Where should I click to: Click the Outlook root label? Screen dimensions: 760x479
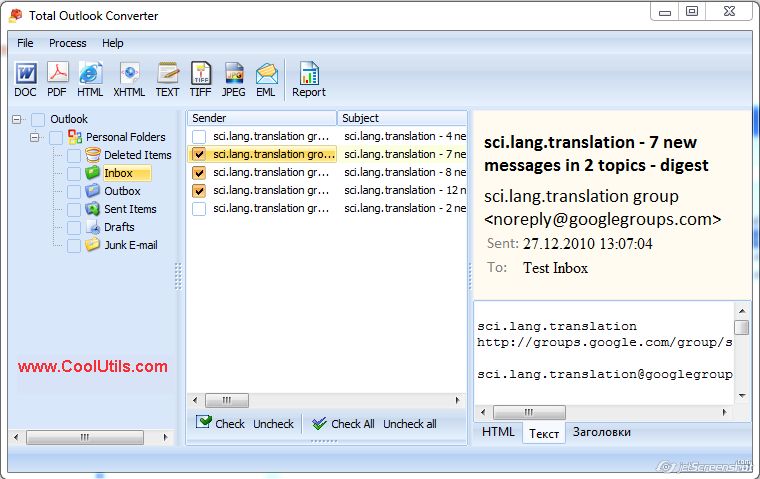[x=69, y=119]
